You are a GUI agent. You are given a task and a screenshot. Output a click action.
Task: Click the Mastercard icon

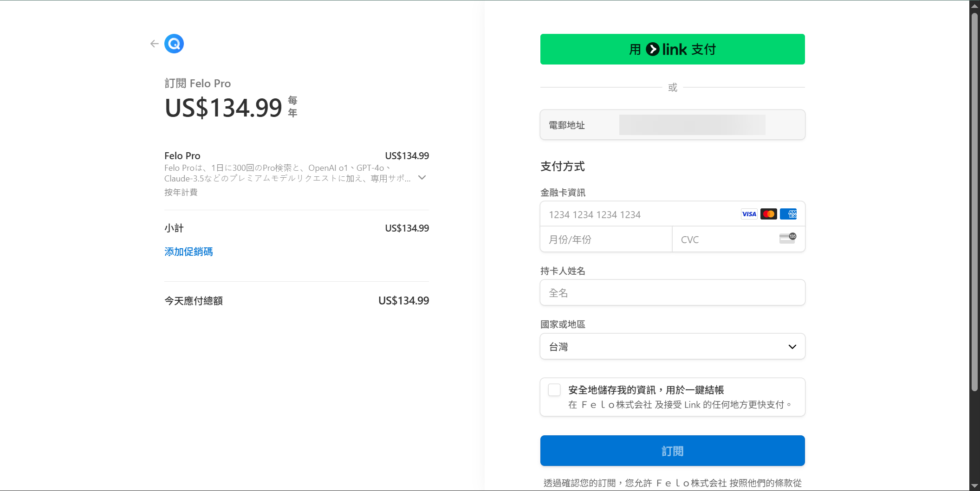pyautogui.click(x=768, y=214)
